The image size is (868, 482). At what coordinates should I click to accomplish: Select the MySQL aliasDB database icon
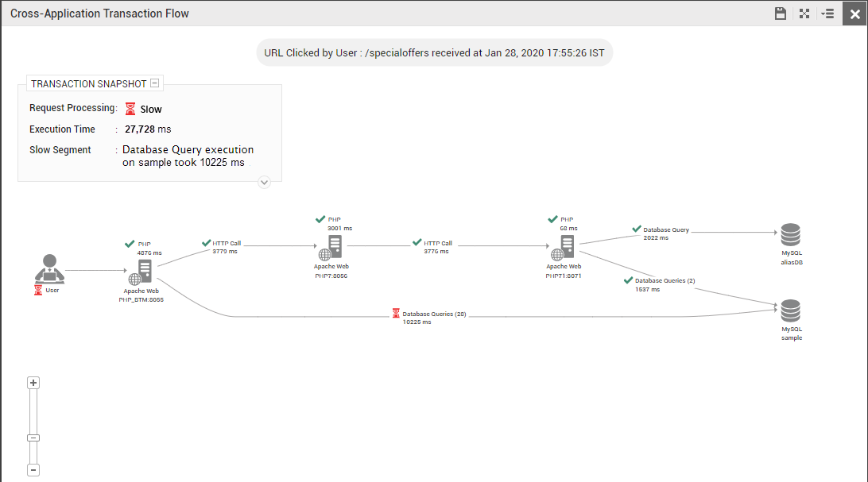click(790, 234)
